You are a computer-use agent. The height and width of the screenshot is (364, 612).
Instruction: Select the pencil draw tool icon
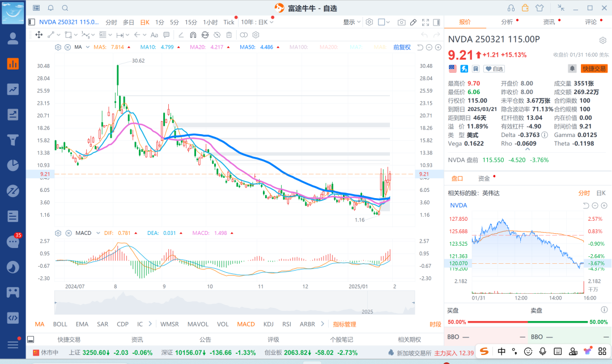click(x=413, y=22)
